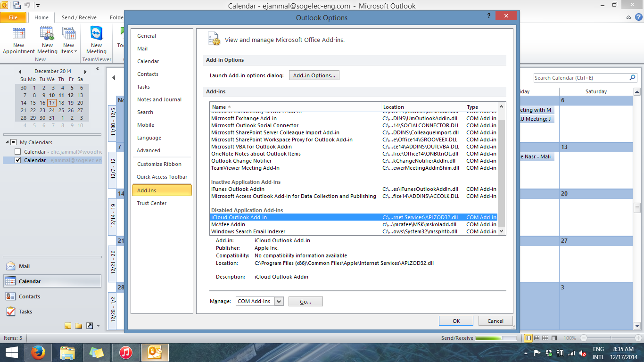Viewport: 644px width, 362px height.
Task: Click Cancel in Outlook Options
Action: (495, 321)
